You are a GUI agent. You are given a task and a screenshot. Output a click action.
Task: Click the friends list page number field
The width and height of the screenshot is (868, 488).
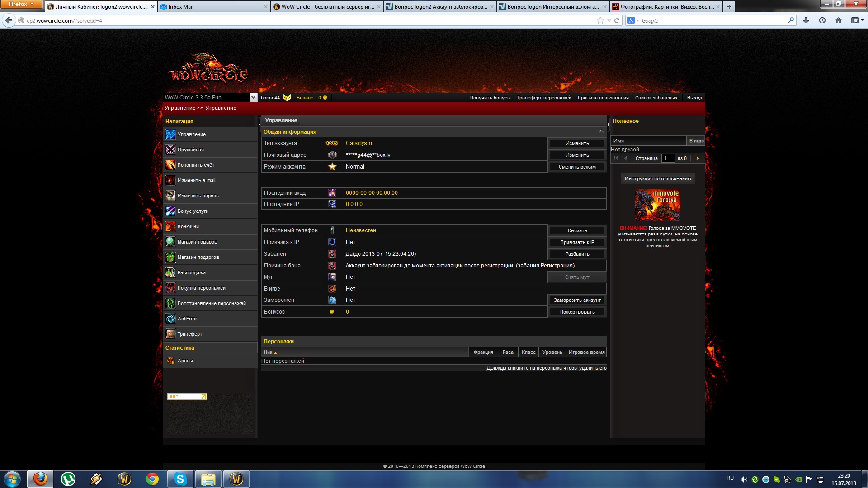click(x=668, y=158)
